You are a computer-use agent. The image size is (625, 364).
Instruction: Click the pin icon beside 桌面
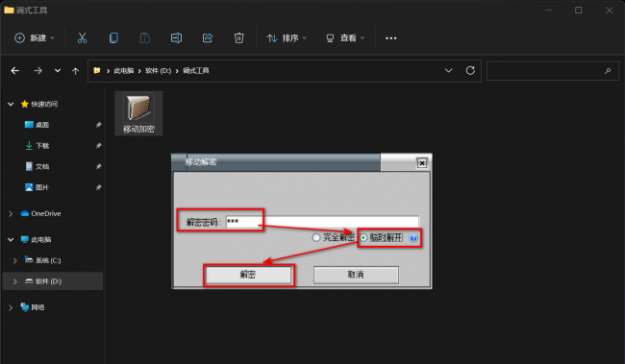pyautogui.click(x=98, y=125)
